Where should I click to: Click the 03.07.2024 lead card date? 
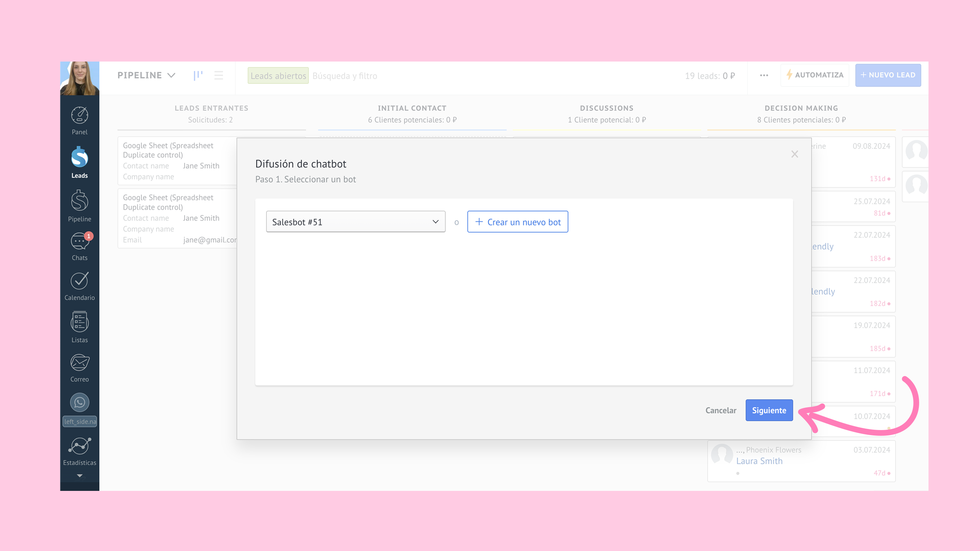click(872, 450)
